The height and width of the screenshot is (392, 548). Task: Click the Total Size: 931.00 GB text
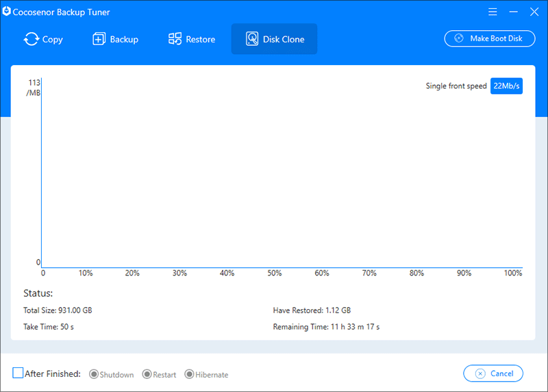[58, 310]
